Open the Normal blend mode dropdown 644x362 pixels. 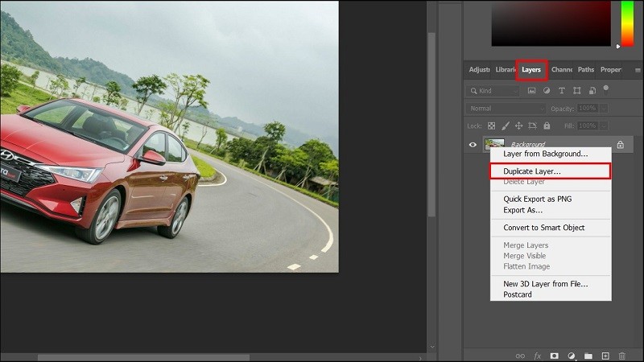click(506, 109)
